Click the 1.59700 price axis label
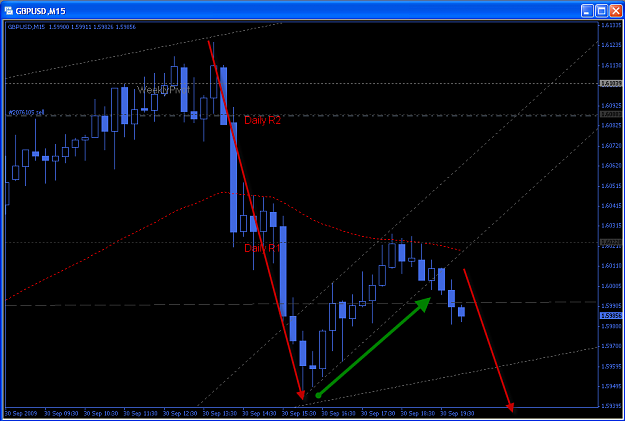 (611, 346)
